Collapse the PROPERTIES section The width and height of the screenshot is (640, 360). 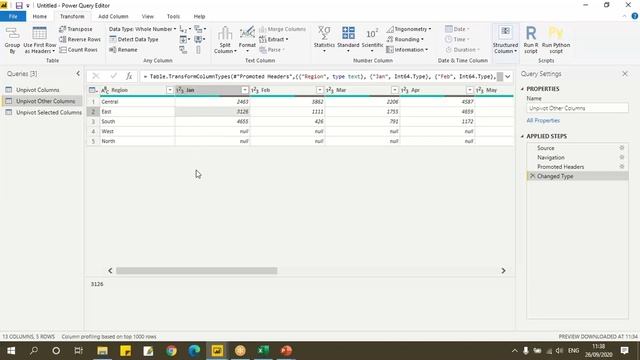click(522, 89)
